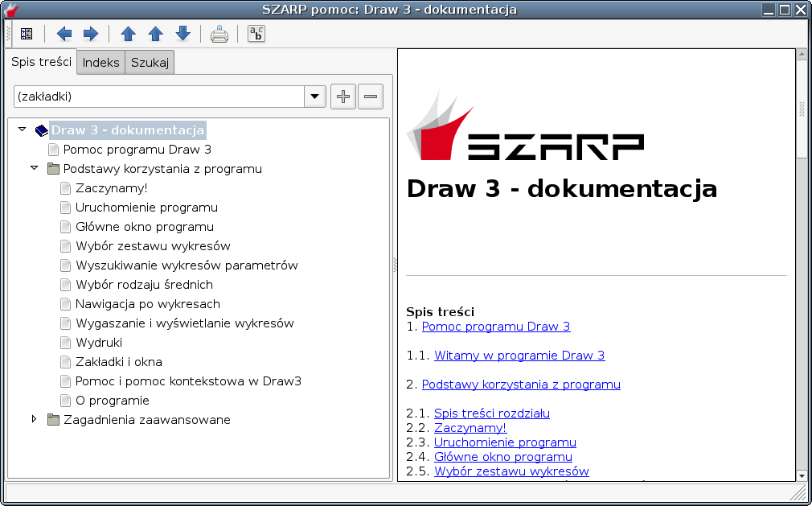Click page icon beside Zaczynamy! tree row
Viewport: 812px width, 506px height.
coord(65,188)
